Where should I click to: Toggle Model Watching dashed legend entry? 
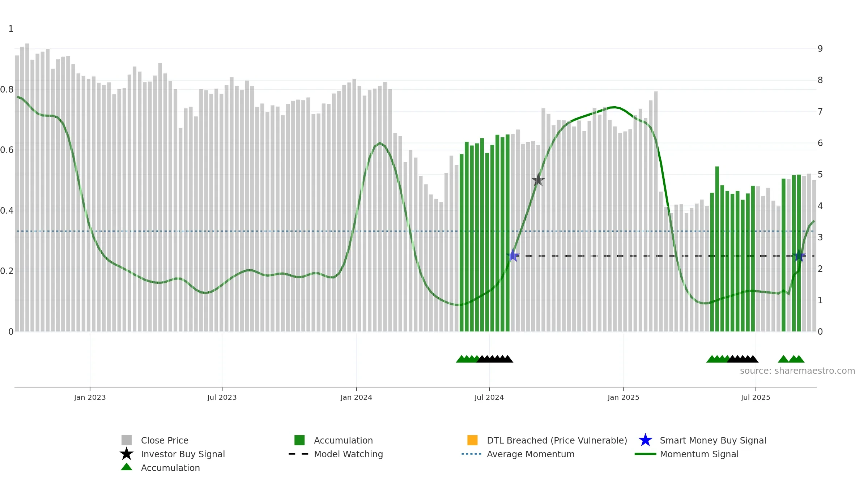pyautogui.click(x=348, y=454)
